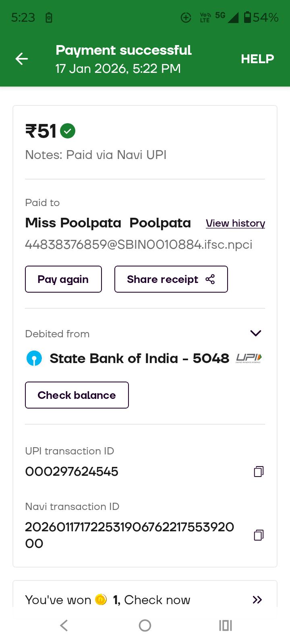Tap the back arrow in header
The height and width of the screenshot is (644, 290).
point(22,59)
